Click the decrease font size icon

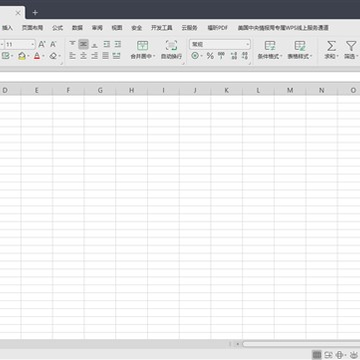(53, 44)
